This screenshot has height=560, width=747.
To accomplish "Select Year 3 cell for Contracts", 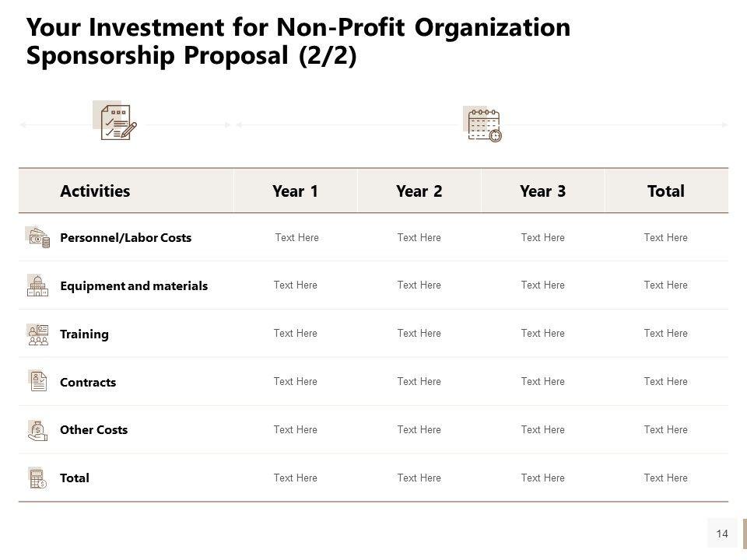I will point(542,382).
